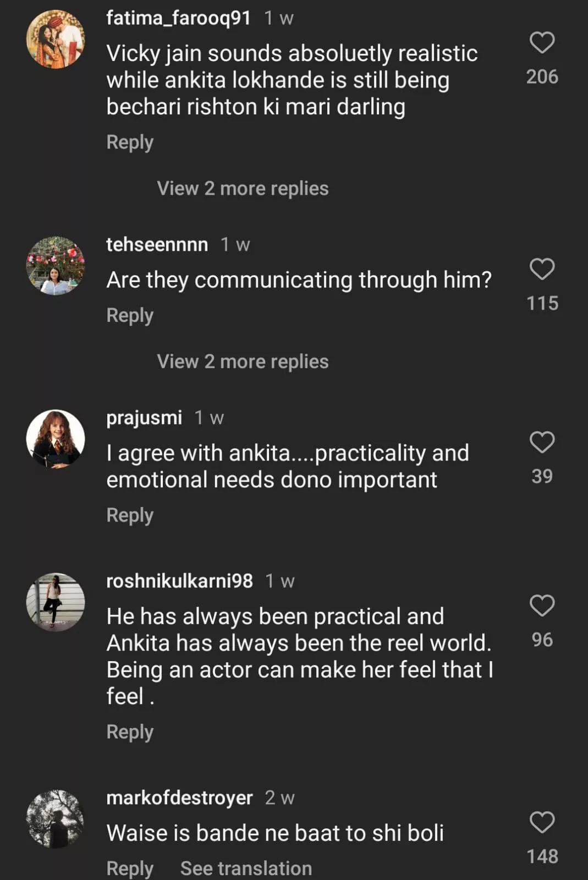
Task: Reply to fatima_farooq91's comment
Action: tap(130, 142)
